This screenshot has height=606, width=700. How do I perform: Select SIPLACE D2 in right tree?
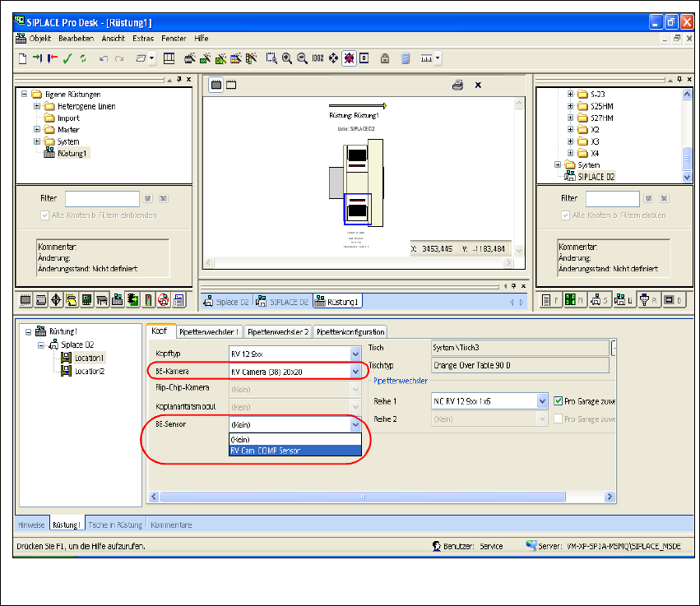tap(596, 177)
